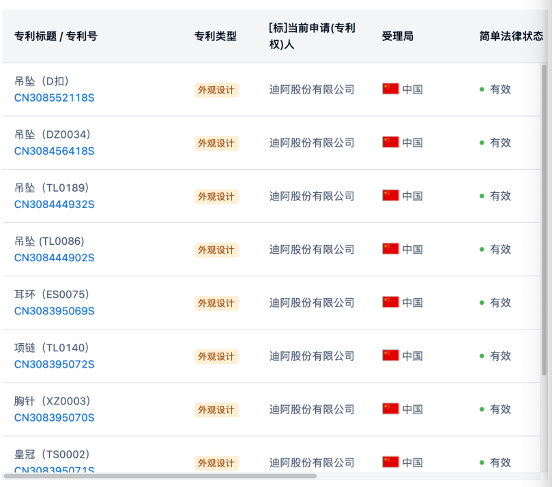This screenshot has height=487, width=552.
Task: Click 外观设计 tag in 吊坠 (D扣) row
Action: click(x=216, y=90)
